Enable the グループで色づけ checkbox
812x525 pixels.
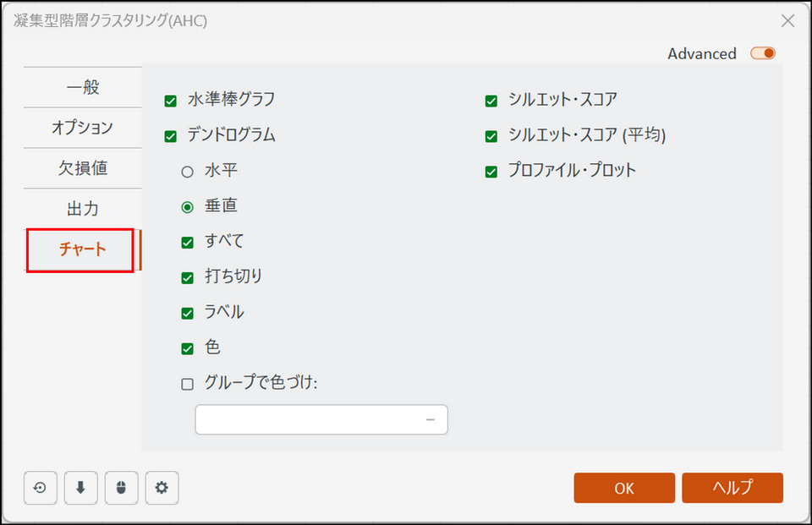coord(188,384)
